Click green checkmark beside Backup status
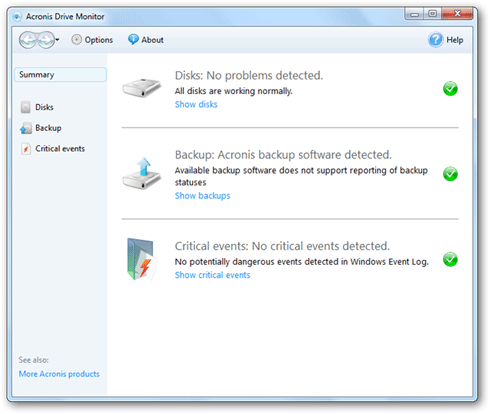 450,174
